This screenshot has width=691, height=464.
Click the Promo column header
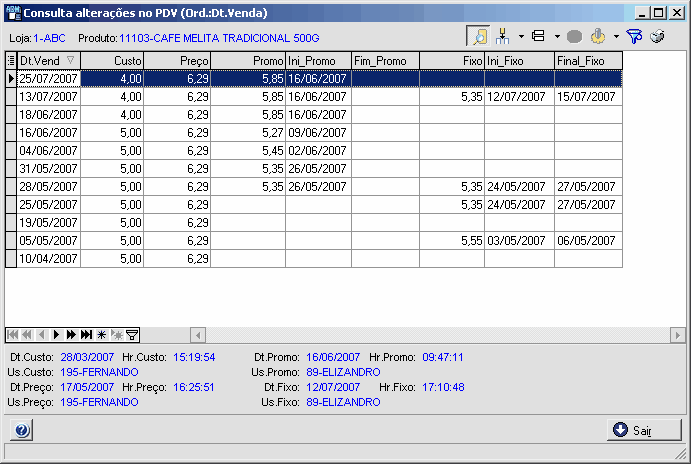pos(248,61)
